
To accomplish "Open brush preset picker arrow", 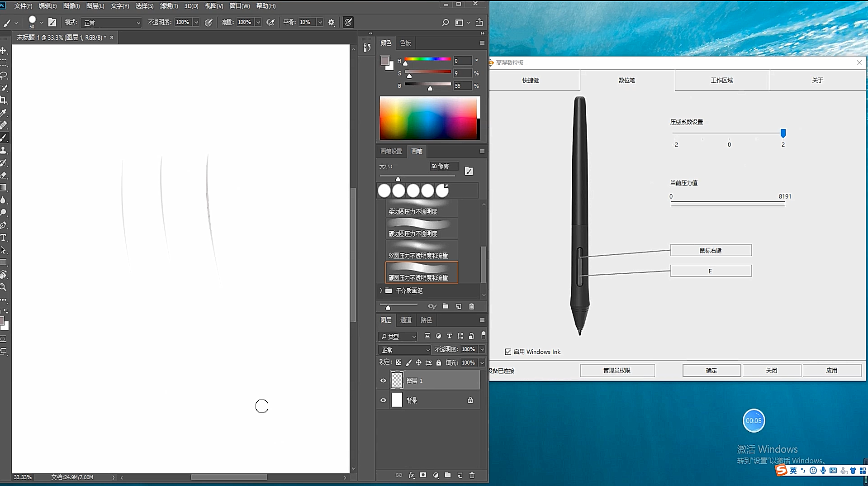I will click(x=41, y=22).
